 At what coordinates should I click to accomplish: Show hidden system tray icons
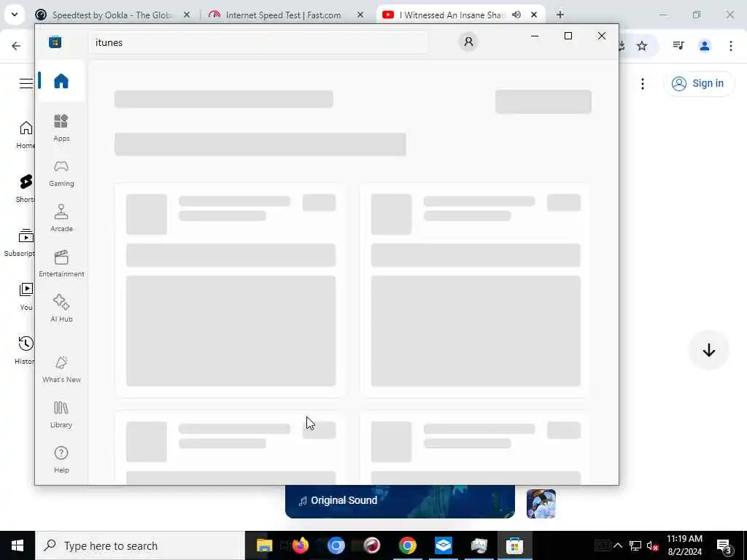coord(618,545)
